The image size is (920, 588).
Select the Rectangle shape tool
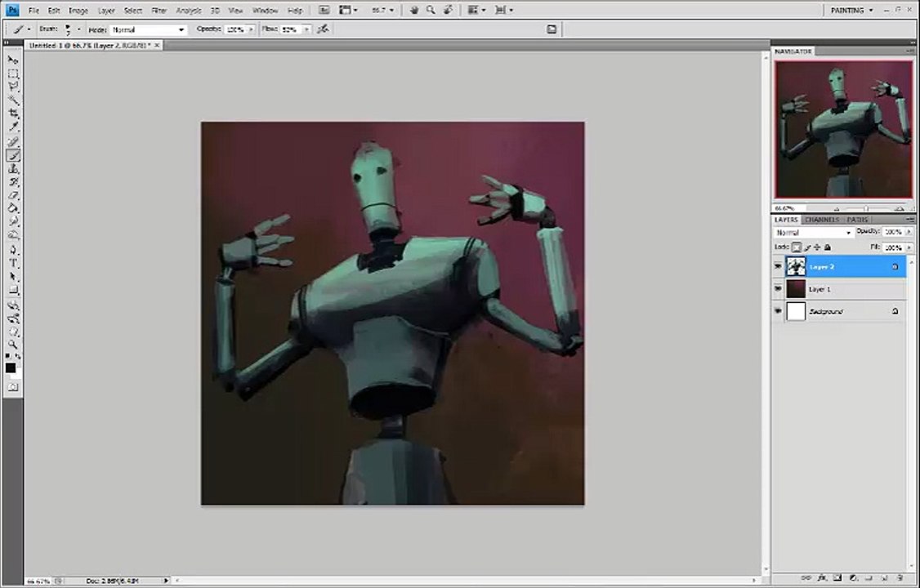(x=13, y=291)
